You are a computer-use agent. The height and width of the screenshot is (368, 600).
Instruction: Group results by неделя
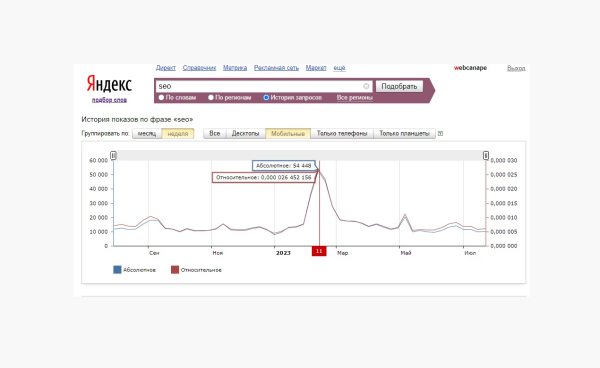click(178, 134)
